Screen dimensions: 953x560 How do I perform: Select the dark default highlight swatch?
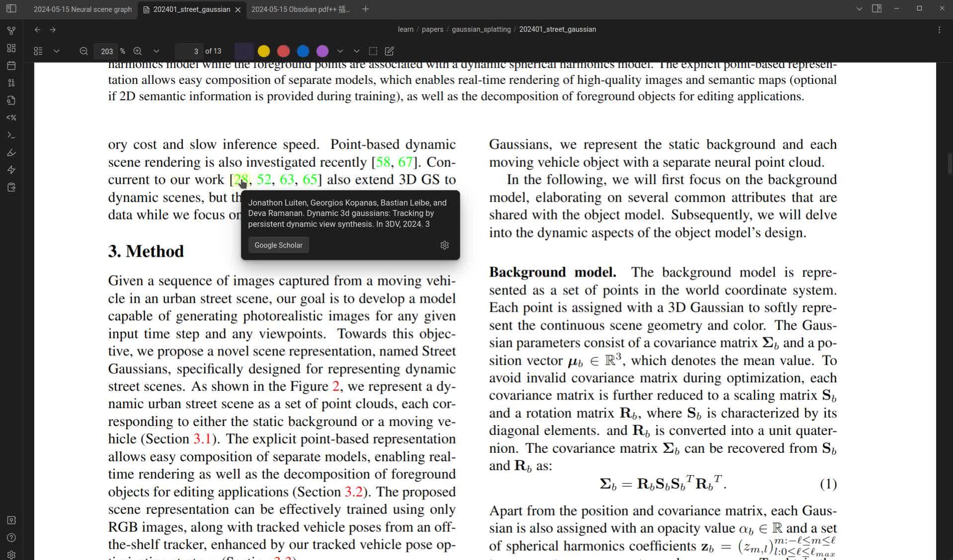[x=243, y=51]
